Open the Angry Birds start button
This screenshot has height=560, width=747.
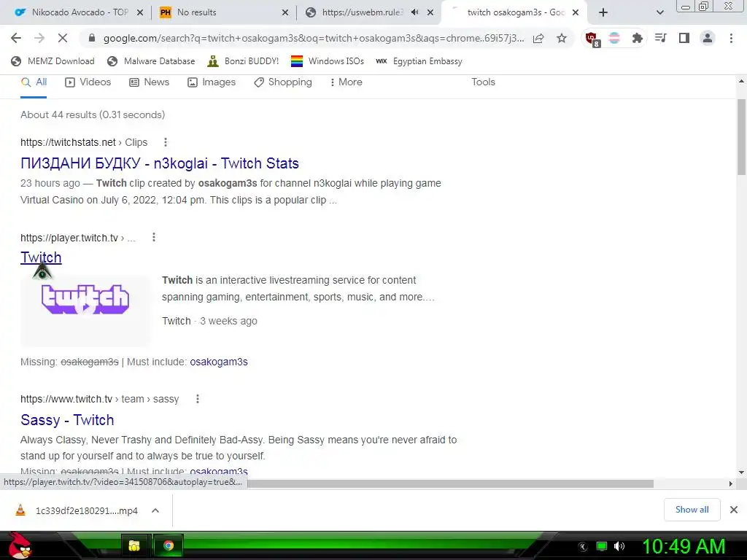tap(19, 545)
